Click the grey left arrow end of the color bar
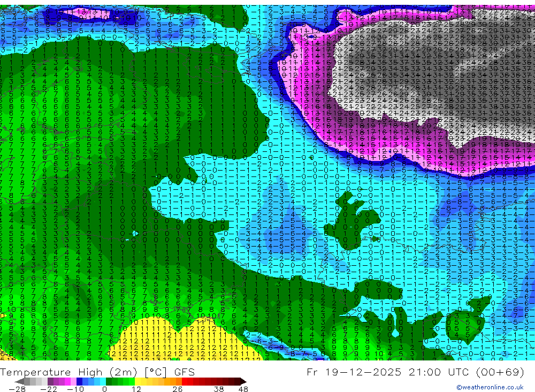The image size is (535, 392). (x=19, y=381)
